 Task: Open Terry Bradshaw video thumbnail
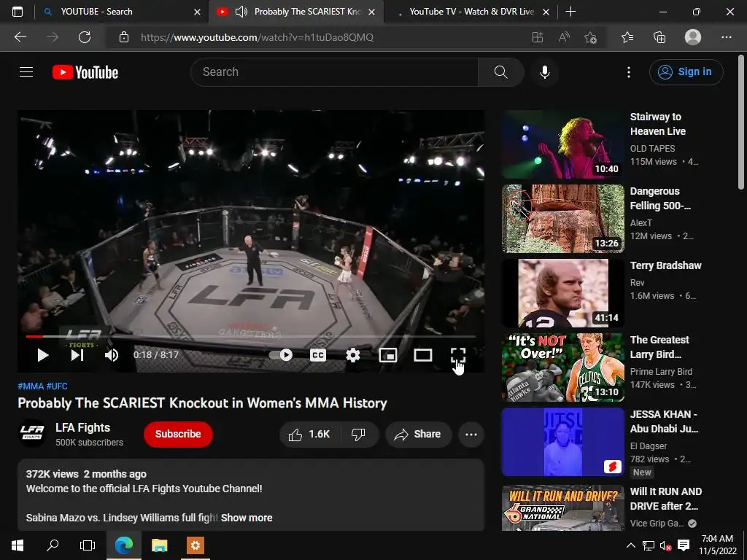(562, 293)
